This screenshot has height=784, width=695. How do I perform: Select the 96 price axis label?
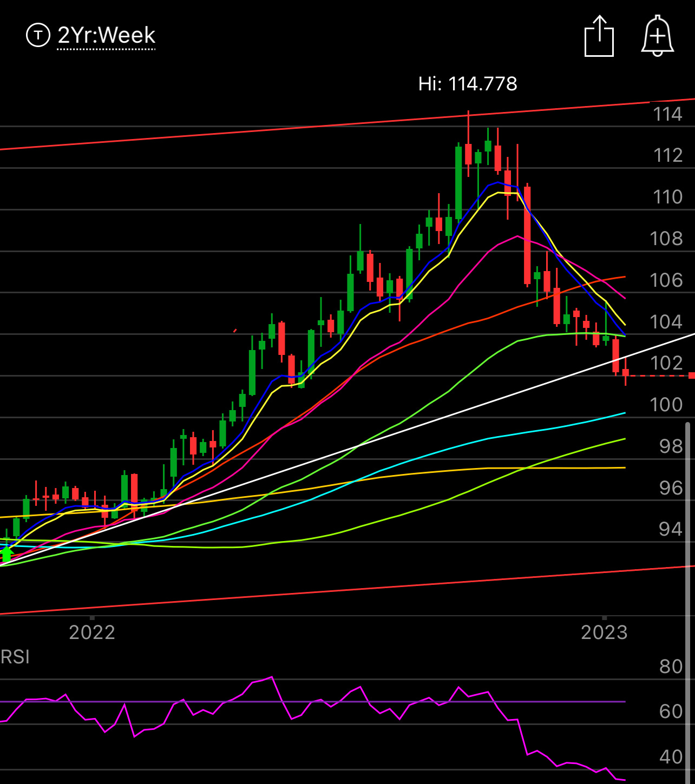coord(671,488)
